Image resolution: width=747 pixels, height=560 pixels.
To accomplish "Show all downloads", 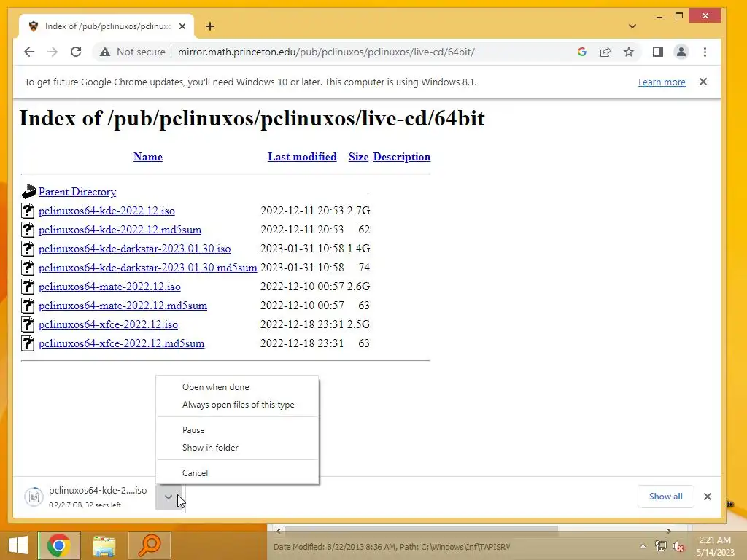I will pyautogui.click(x=665, y=496).
